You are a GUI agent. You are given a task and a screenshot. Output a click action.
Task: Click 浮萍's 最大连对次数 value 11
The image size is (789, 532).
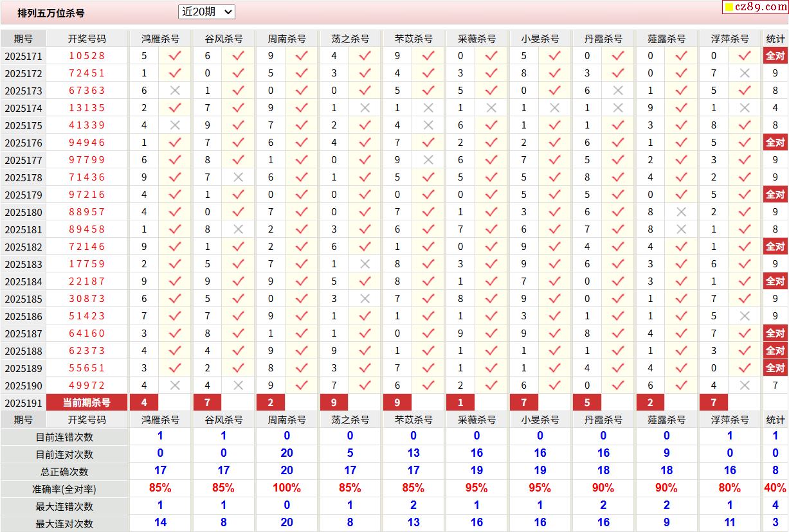point(730,523)
